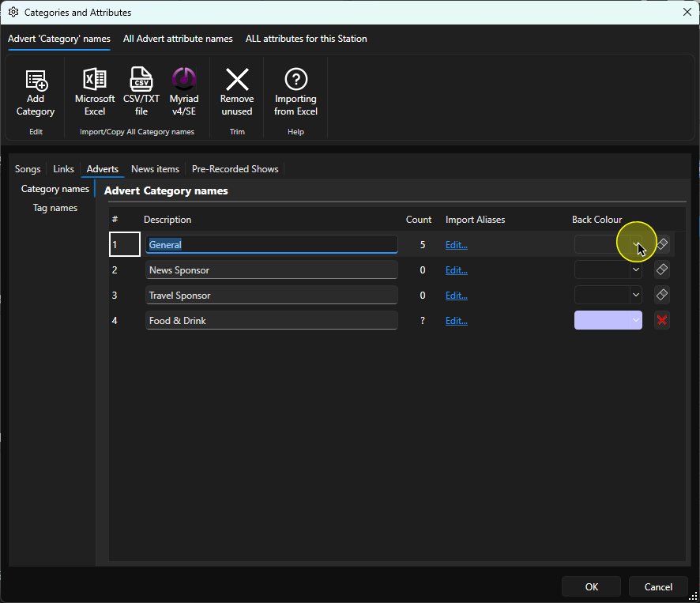Open Importing from Excel help
700x603 pixels.
295,93
